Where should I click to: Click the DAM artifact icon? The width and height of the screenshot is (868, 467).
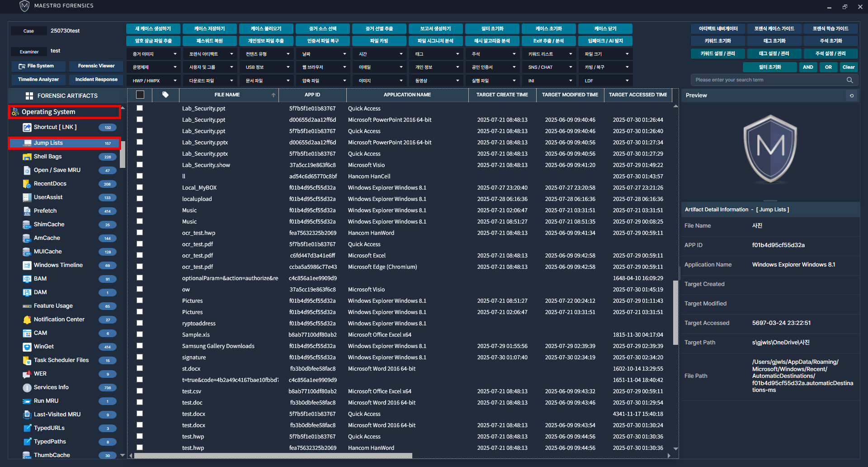click(27, 293)
